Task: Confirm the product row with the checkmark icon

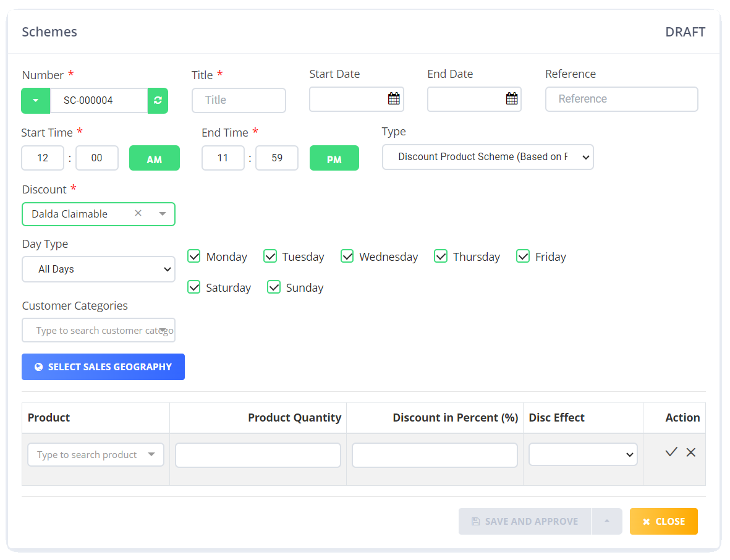Action: tap(671, 452)
